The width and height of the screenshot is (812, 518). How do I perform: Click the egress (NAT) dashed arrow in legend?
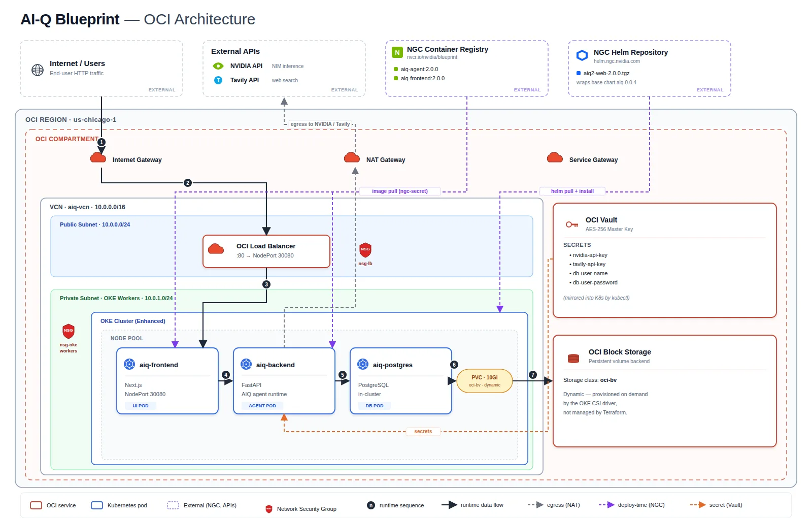pos(535,505)
